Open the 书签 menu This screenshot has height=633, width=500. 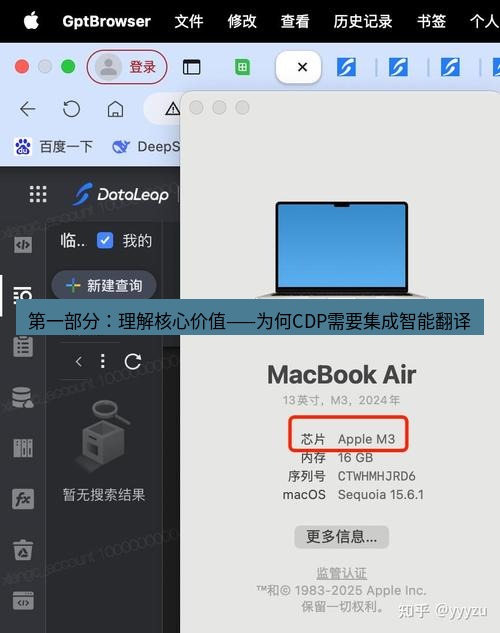point(431,21)
